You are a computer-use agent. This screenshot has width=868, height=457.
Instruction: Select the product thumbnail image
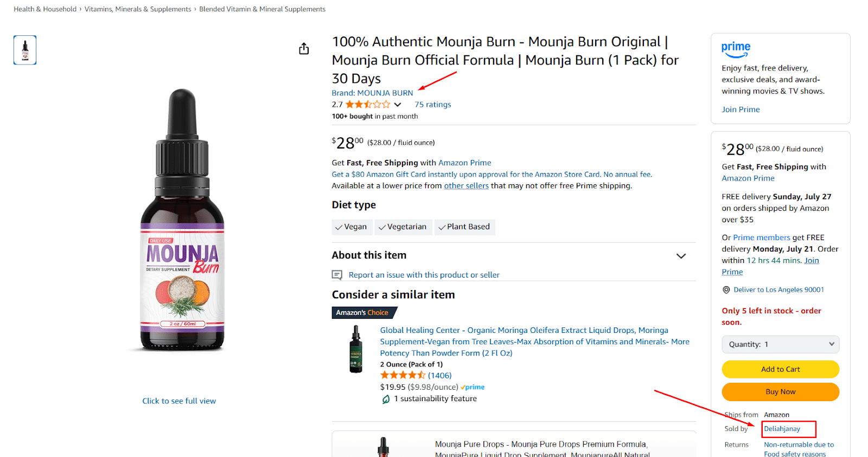click(x=25, y=50)
